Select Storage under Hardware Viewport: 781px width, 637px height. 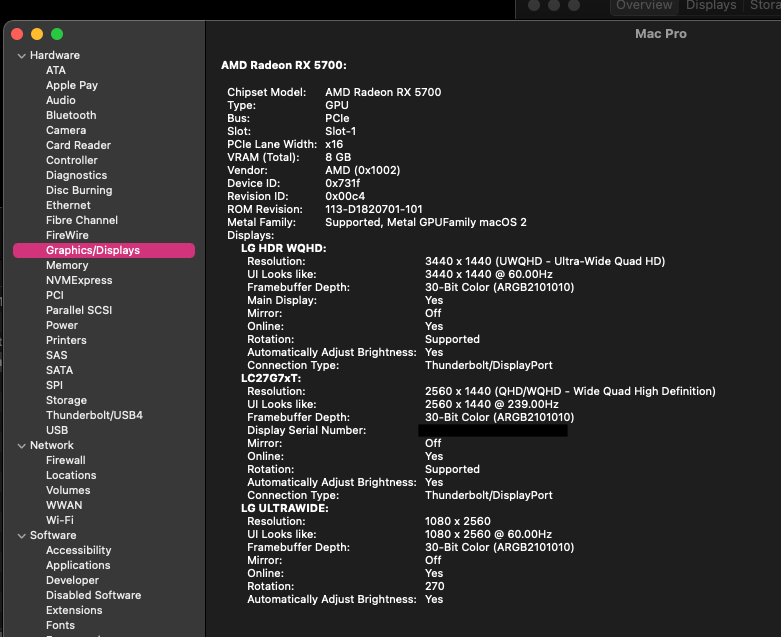[66, 400]
